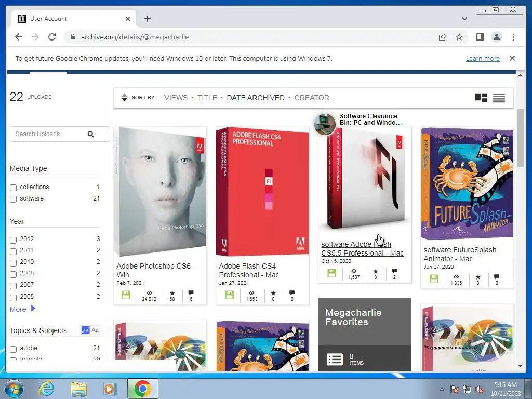View site information via lock icon
Screen dimensions: 532x399
(72, 37)
